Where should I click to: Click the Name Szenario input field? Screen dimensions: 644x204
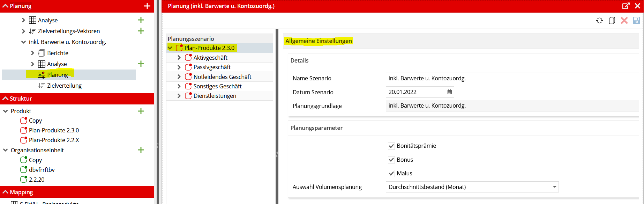tap(512, 78)
